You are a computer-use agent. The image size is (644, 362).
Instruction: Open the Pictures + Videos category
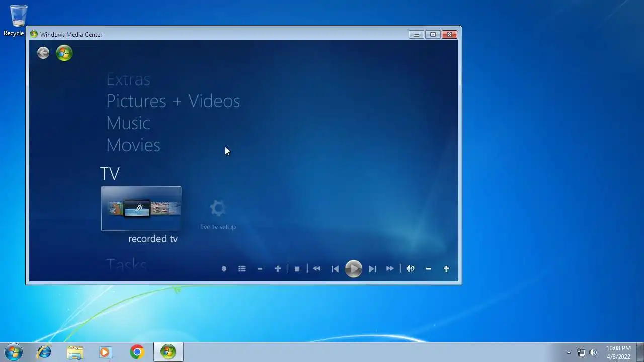coord(173,101)
